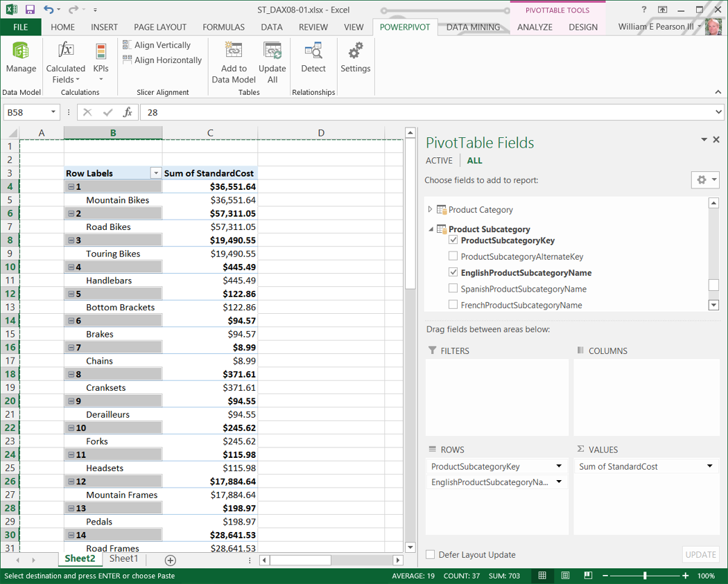Image resolution: width=728 pixels, height=584 pixels.
Task: Open Ribbon Display Options icon
Action: point(663,9)
